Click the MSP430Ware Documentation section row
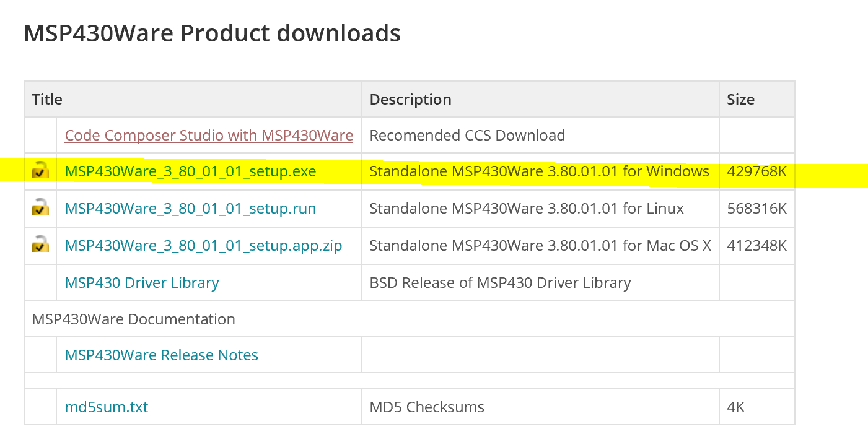Screen dimensions: 868x442 coord(133,319)
